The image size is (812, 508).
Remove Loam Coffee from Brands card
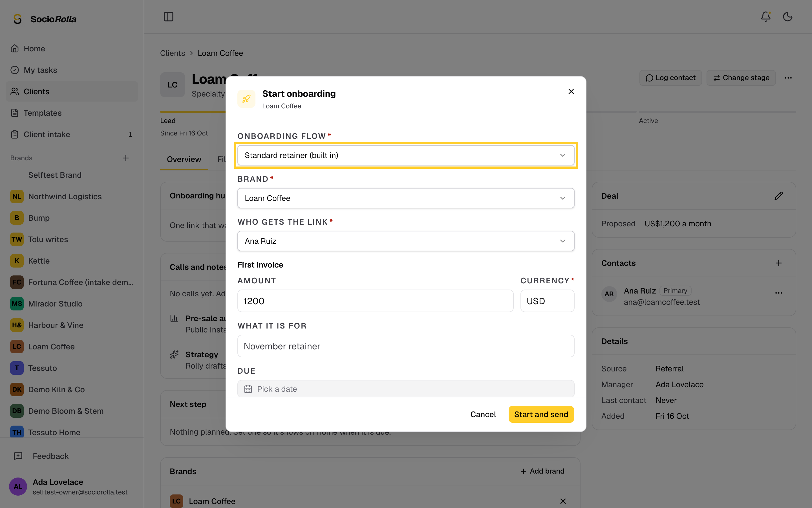(563, 501)
